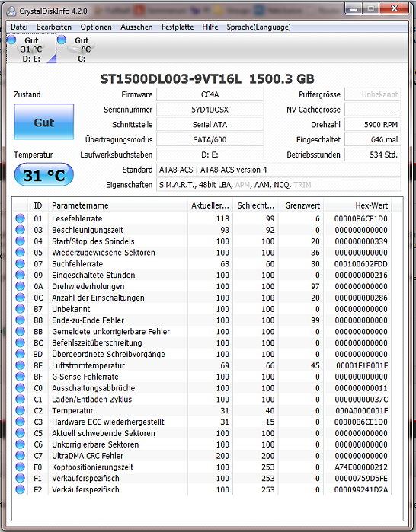
Task: Click hex value 00000B6CE1D0 of Lesefehlerrate
Action: [360, 218]
